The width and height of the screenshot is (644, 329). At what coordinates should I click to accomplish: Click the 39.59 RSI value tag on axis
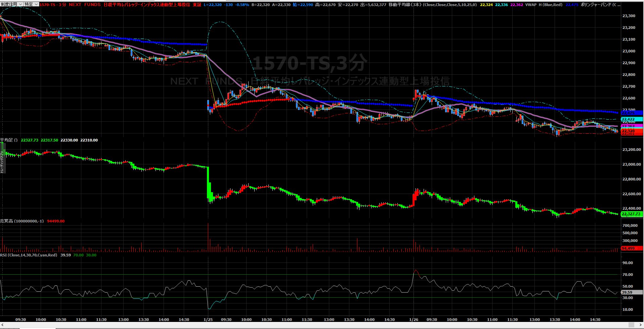(632, 292)
